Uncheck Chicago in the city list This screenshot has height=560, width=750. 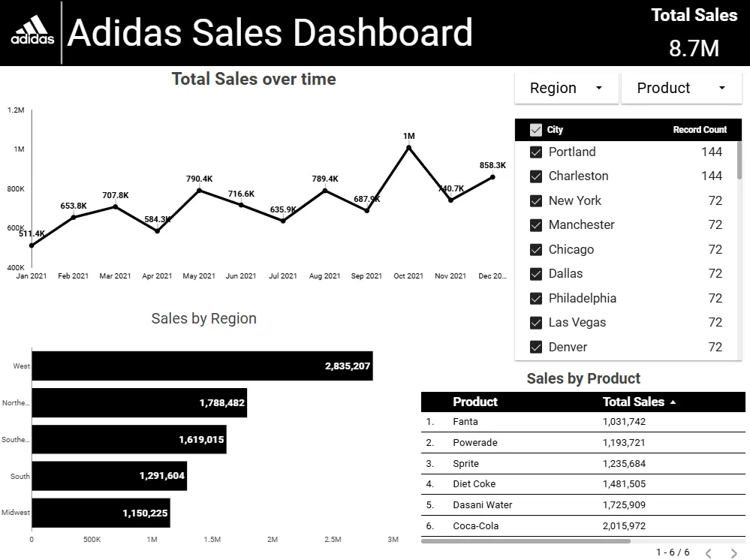tap(536, 249)
